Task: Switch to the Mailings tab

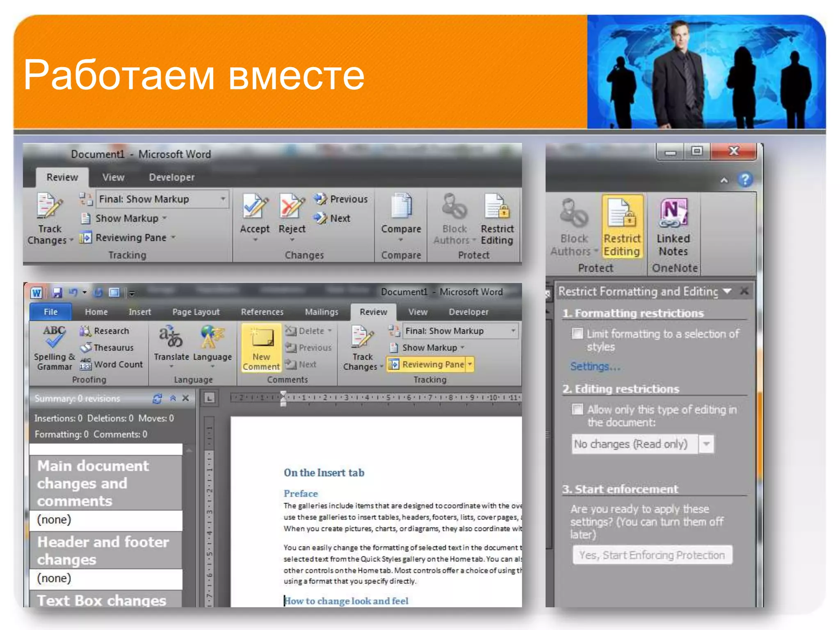Action: click(322, 312)
